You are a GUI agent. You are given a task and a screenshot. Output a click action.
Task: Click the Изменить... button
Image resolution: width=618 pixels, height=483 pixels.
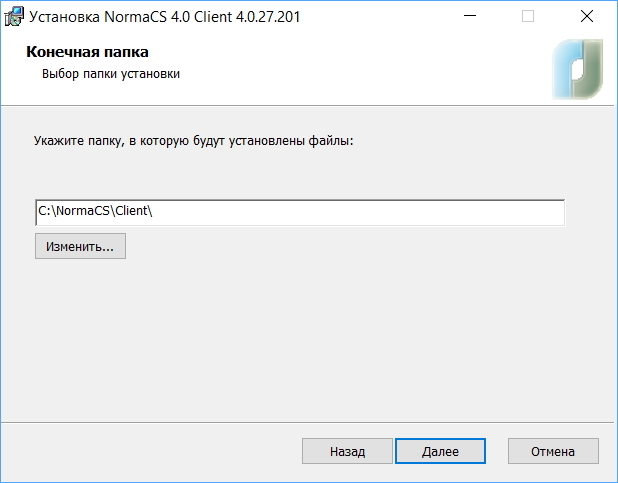80,246
